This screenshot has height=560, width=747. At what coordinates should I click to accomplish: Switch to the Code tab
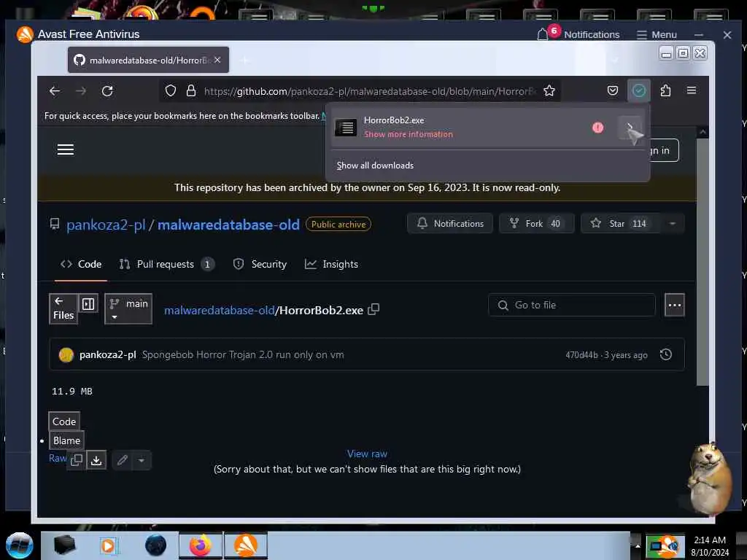tap(80, 264)
